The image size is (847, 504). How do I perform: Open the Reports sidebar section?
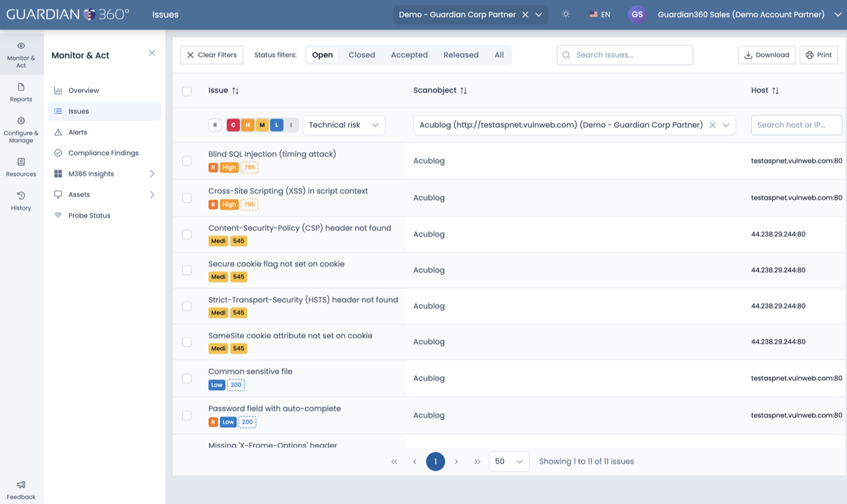(21, 93)
